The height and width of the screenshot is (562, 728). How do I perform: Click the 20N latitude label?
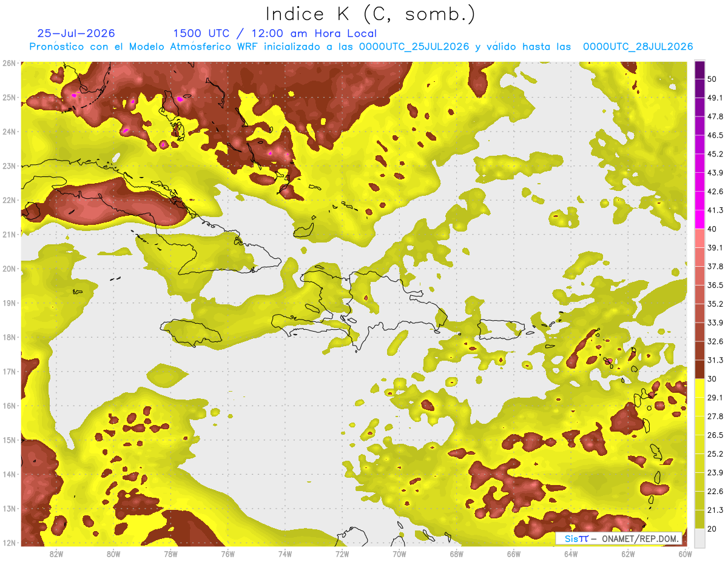[x=9, y=269]
